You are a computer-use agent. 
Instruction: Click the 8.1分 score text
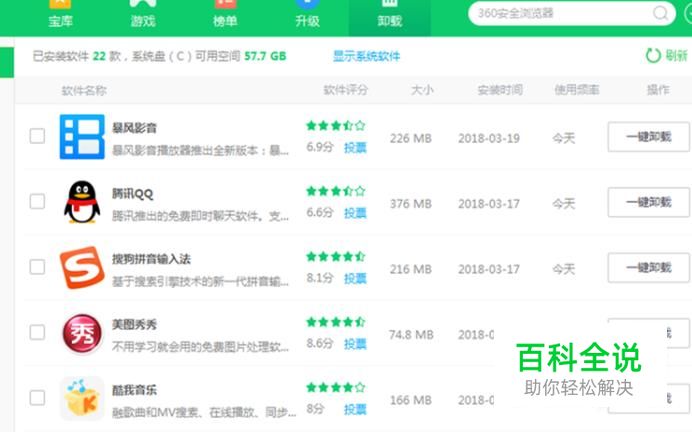click(320, 278)
